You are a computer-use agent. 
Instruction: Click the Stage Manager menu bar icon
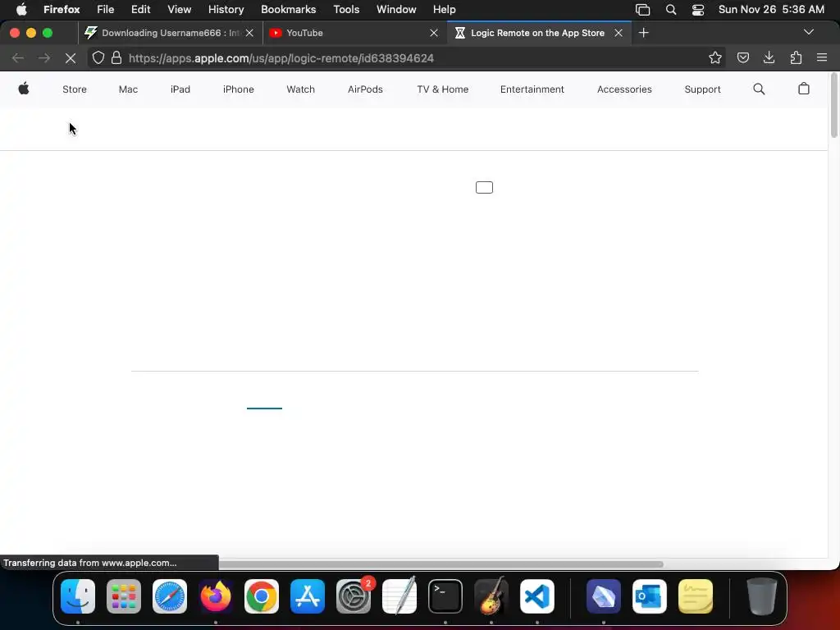[643, 10]
